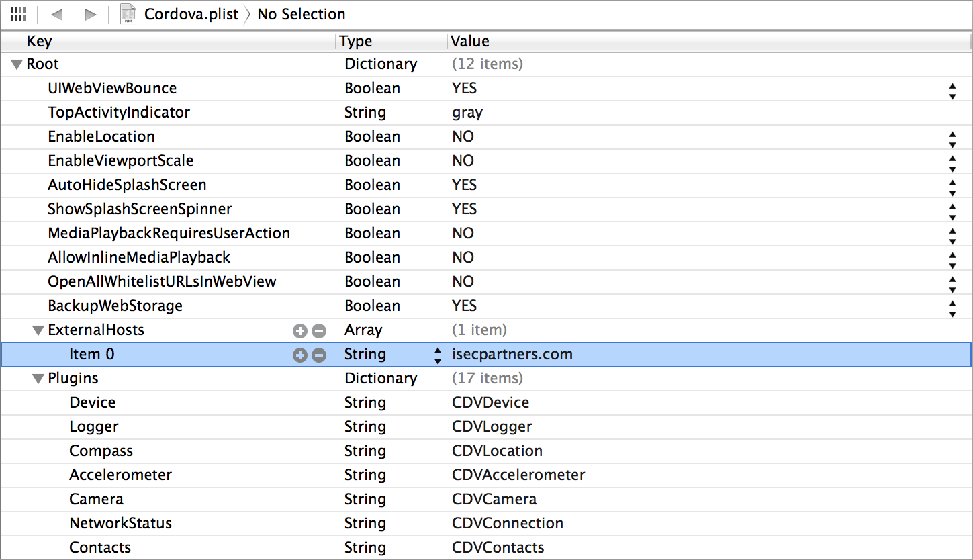Collapse the ExternalHosts array
The height and width of the screenshot is (560, 973).
point(38,330)
